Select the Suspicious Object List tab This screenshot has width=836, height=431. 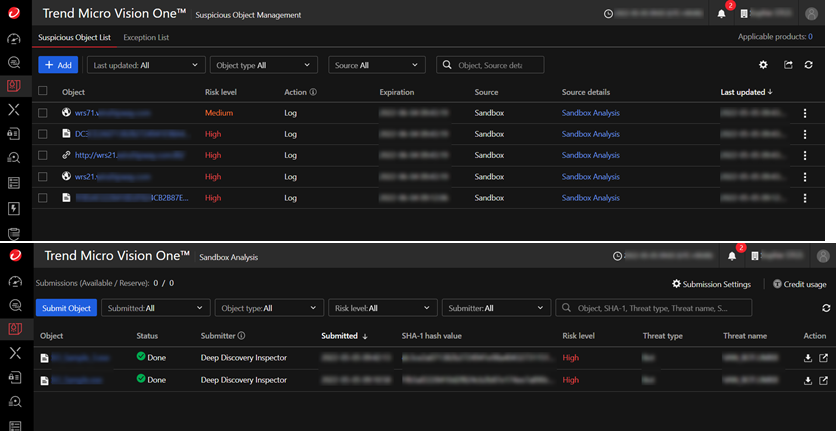tap(74, 38)
